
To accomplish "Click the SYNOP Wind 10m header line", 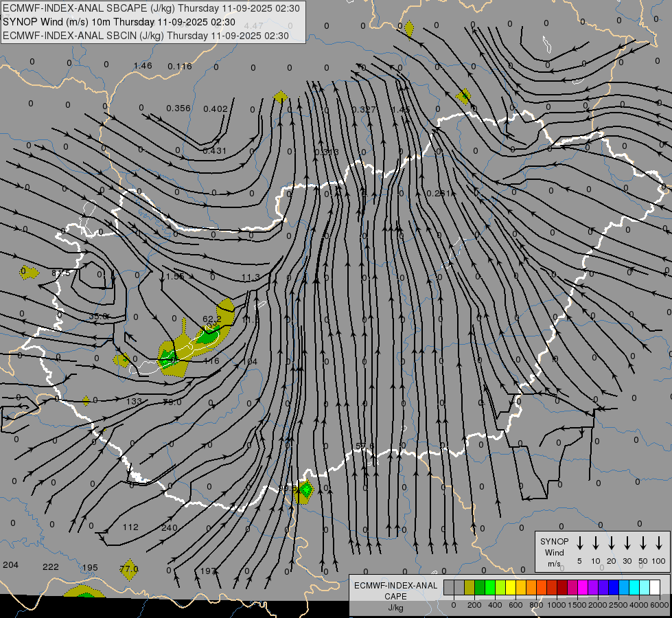I will coord(119,22).
